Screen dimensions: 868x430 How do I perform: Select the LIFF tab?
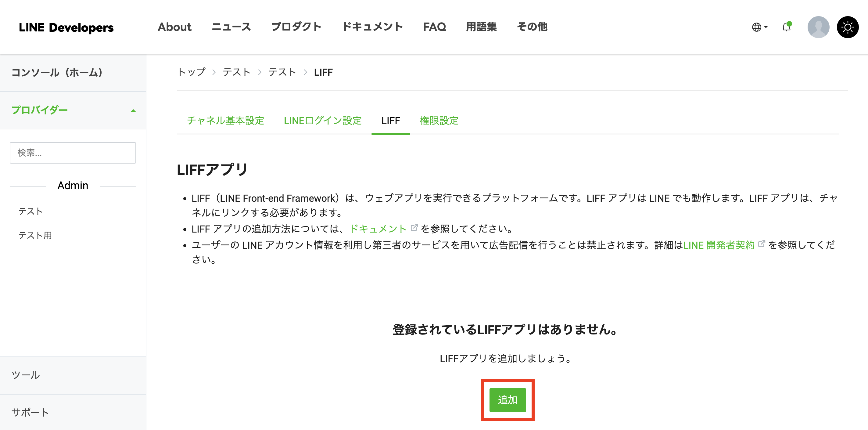tap(390, 121)
